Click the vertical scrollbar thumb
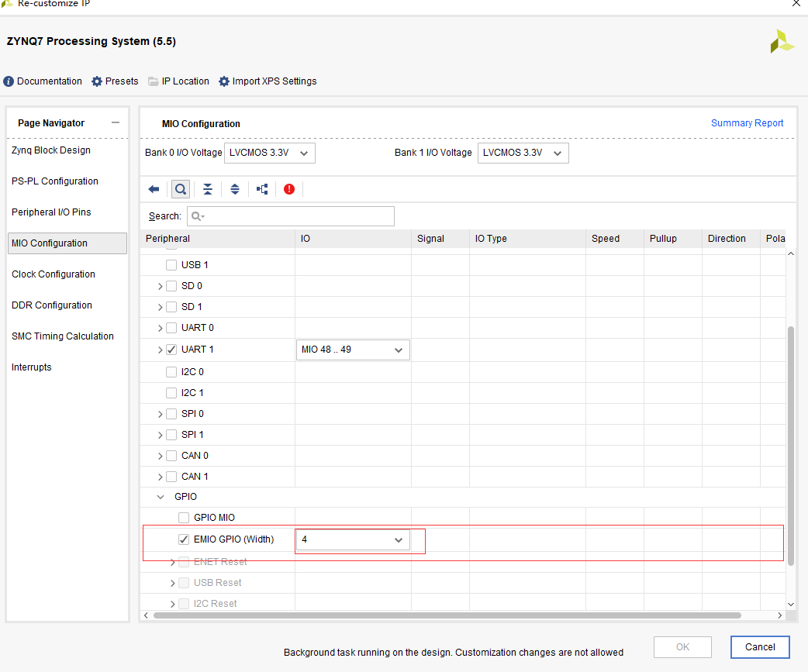The image size is (808, 672). point(790,446)
